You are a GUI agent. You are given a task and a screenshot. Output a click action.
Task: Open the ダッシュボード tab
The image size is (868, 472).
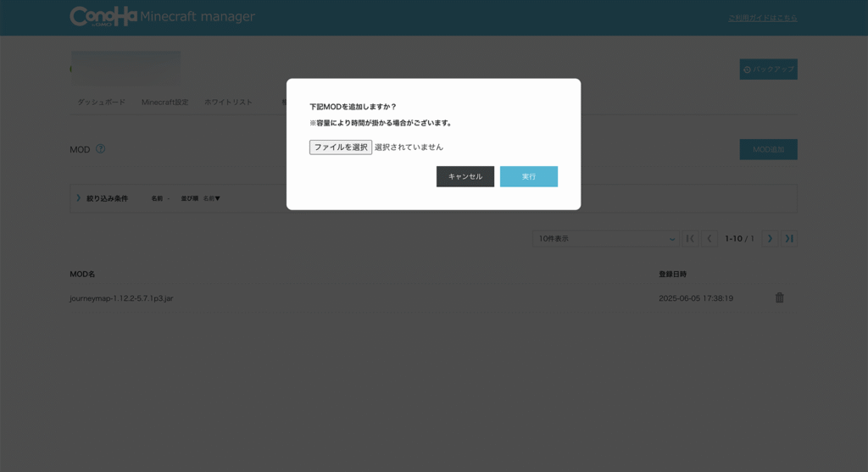(102, 103)
